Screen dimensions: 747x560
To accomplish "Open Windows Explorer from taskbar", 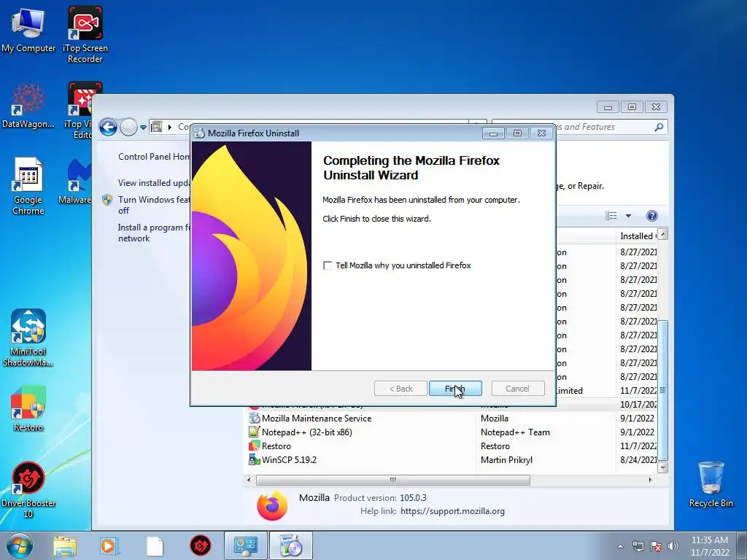I will pyautogui.click(x=65, y=546).
